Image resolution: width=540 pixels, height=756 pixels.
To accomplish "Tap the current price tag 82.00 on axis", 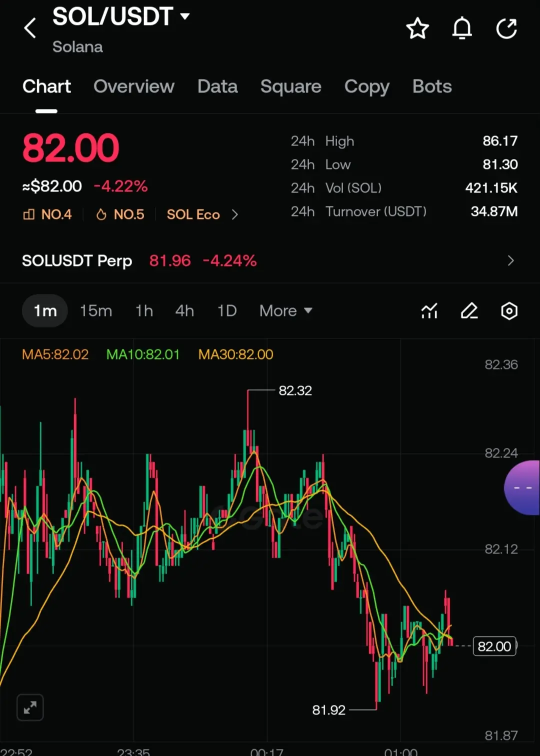I will pos(494,646).
